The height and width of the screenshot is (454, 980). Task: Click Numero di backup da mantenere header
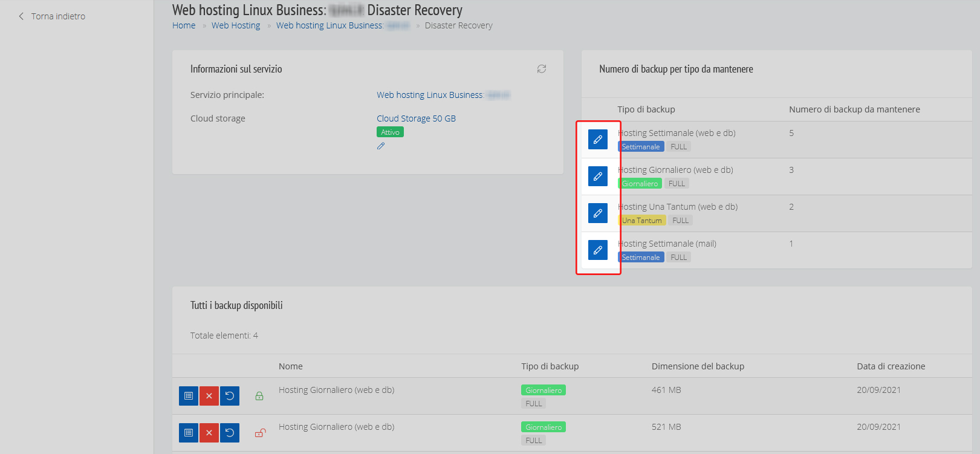point(854,109)
